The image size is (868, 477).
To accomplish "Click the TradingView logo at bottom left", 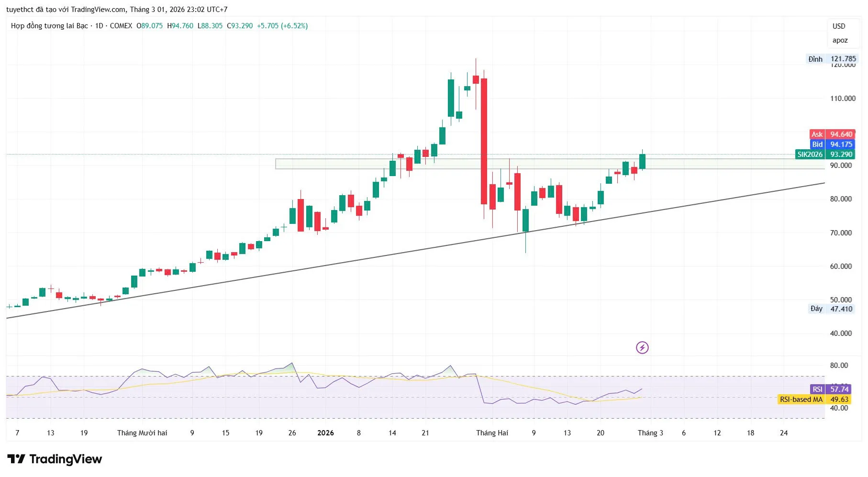I will point(55,459).
